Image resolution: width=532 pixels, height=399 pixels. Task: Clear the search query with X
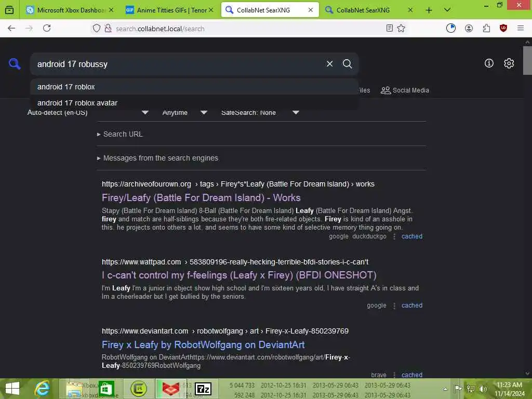click(x=329, y=64)
